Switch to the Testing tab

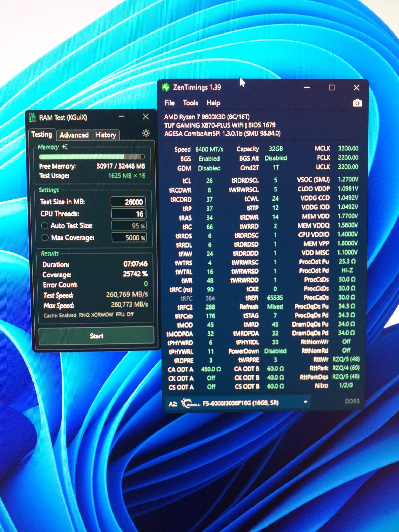pyautogui.click(x=42, y=134)
